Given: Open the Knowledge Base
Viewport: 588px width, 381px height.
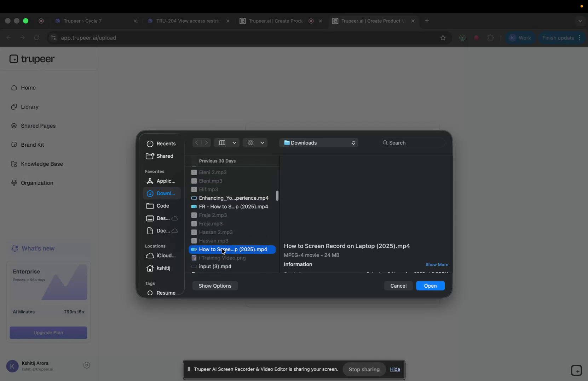Looking at the screenshot, I should tap(41, 164).
